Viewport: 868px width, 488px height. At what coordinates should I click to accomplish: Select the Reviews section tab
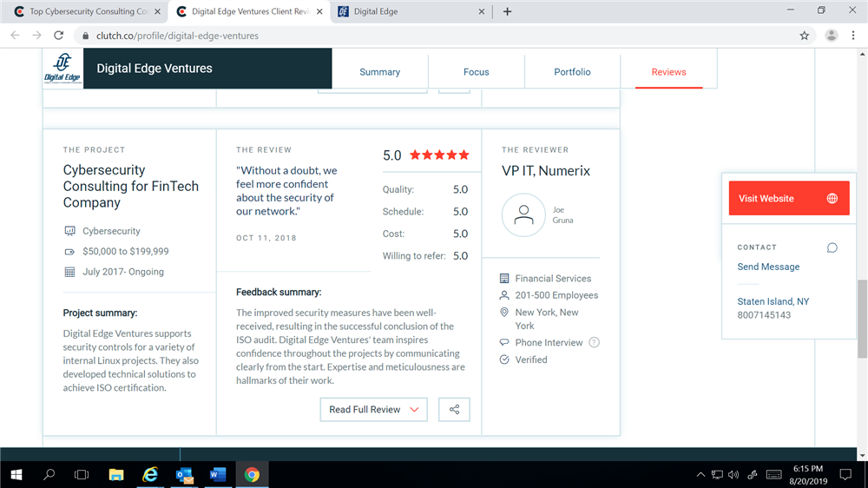pyautogui.click(x=668, y=72)
